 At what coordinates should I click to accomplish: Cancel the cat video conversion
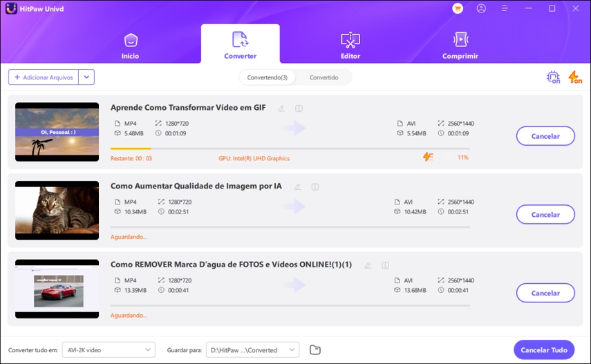pyautogui.click(x=545, y=215)
